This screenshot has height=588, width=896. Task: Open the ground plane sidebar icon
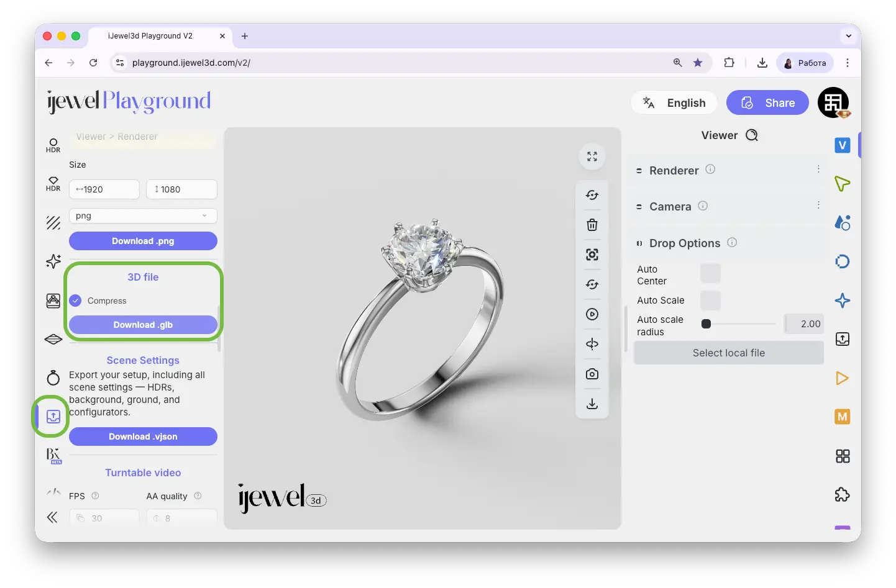point(53,339)
